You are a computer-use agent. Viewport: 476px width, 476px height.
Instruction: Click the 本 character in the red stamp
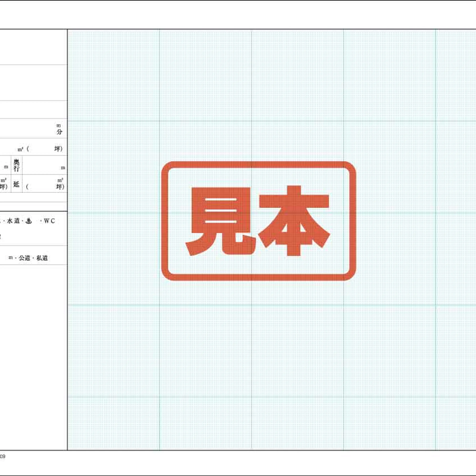294,221
